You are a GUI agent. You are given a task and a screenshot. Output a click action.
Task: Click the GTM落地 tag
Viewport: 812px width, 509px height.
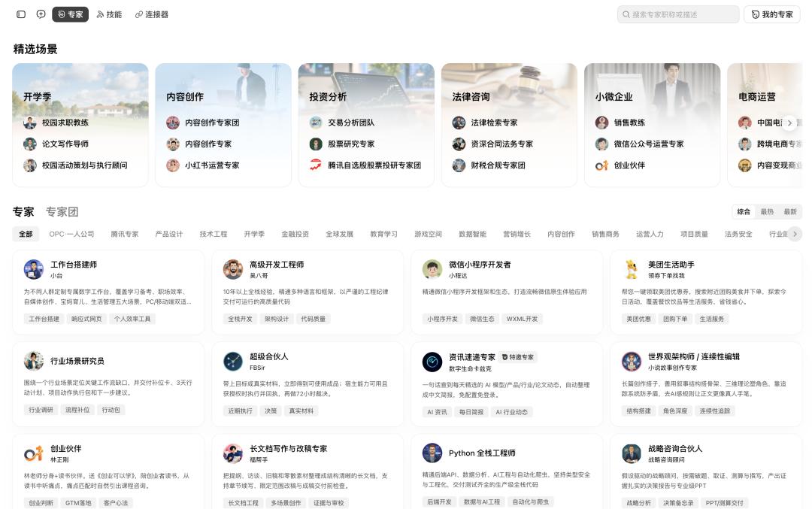78,503
